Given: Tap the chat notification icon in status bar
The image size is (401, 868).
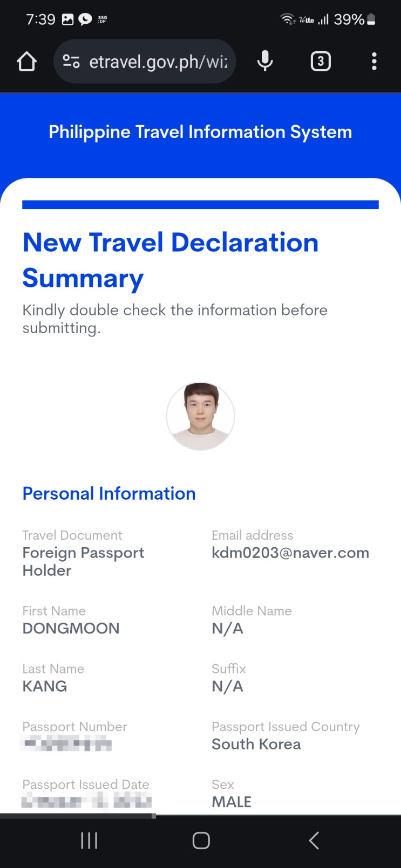Looking at the screenshot, I should [x=85, y=19].
